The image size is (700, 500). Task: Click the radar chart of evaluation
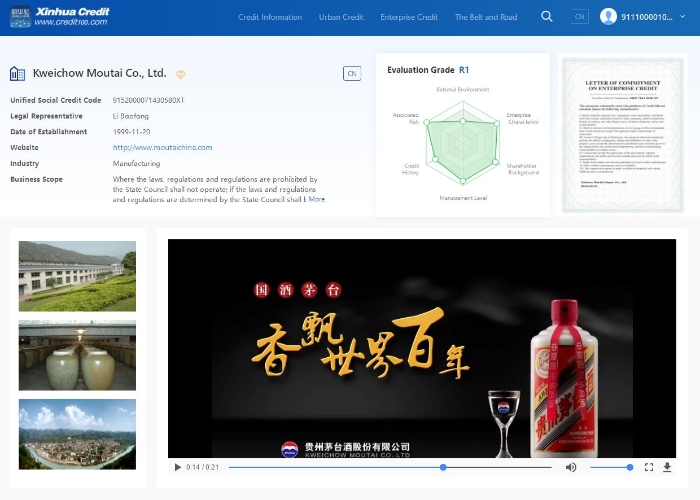pos(462,143)
